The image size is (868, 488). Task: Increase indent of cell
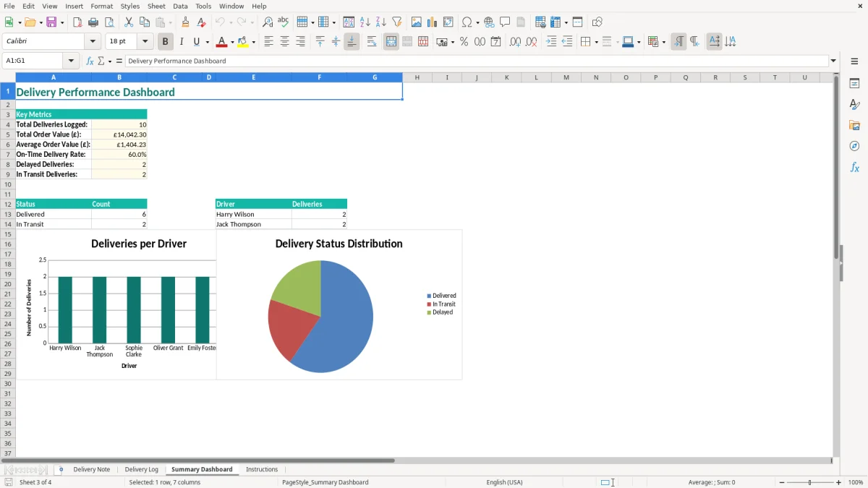tap(551, 42)
